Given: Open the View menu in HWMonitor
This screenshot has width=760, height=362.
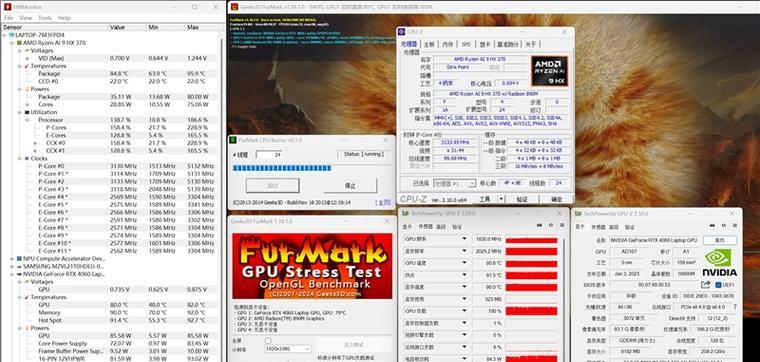Looking at the screenshot, I should [x=26, y=18].
